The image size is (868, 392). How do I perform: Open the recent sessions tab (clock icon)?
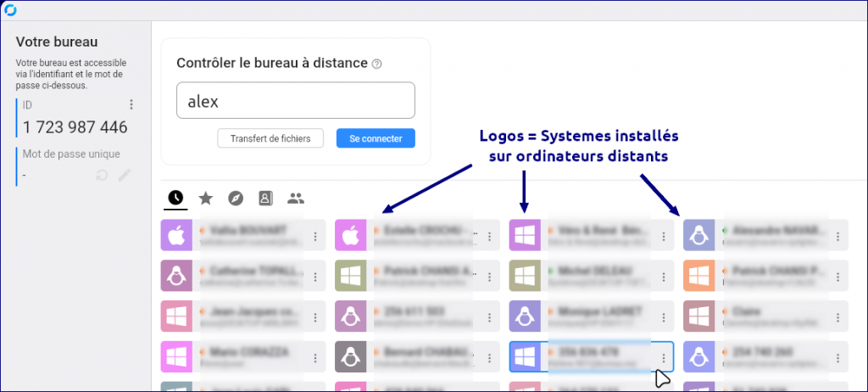point(175,198)
